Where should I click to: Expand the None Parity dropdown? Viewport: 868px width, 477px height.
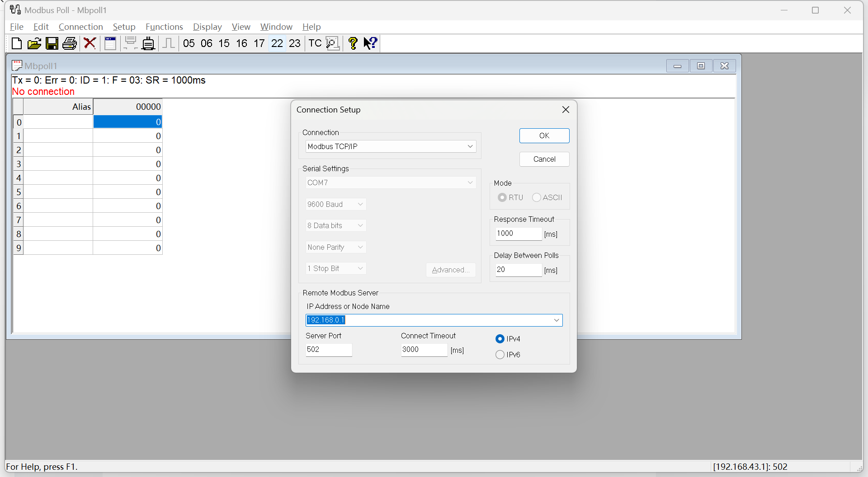point(360,247)
